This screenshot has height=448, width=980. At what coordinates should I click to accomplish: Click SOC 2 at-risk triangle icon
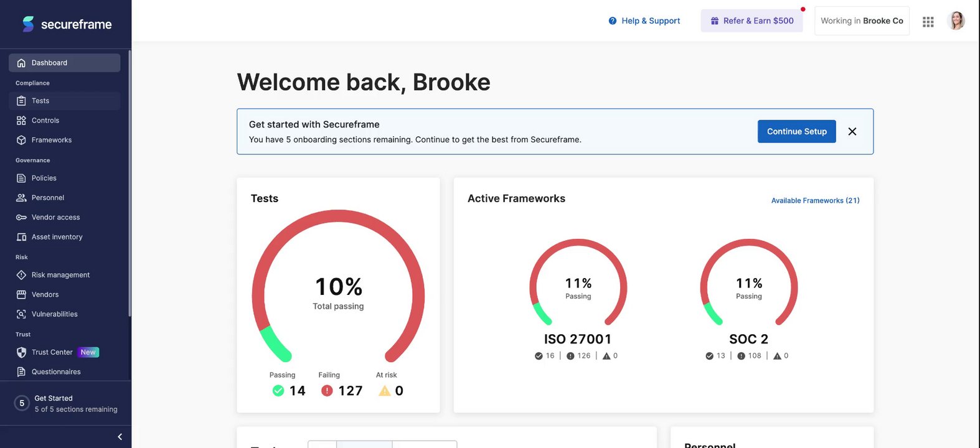pos(777,356)
